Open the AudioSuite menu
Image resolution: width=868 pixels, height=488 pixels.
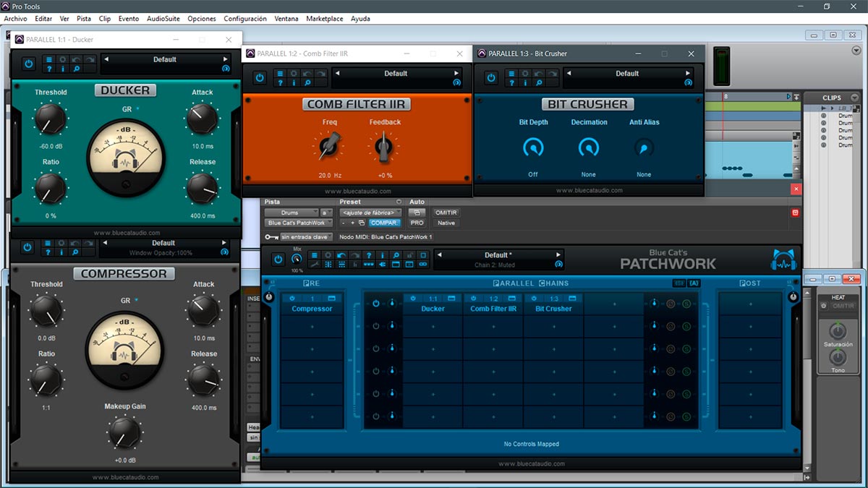pos(163,19)
